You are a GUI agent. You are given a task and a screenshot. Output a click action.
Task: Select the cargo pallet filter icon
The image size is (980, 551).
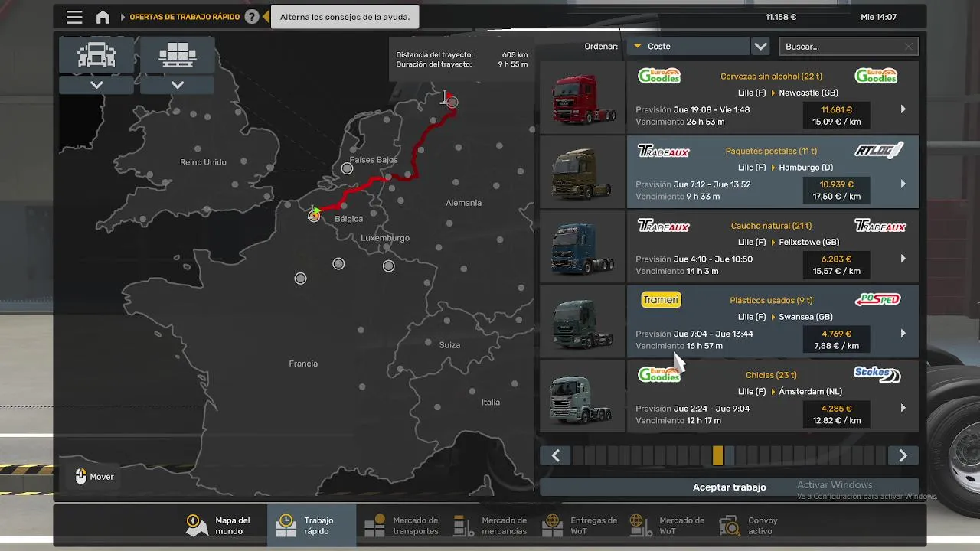pos(178,55)
